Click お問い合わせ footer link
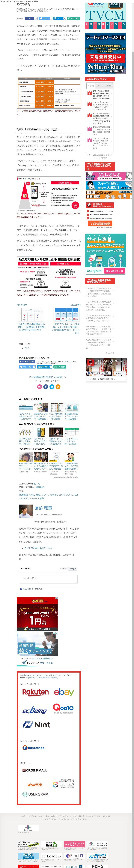 click(x=51, y=817)
